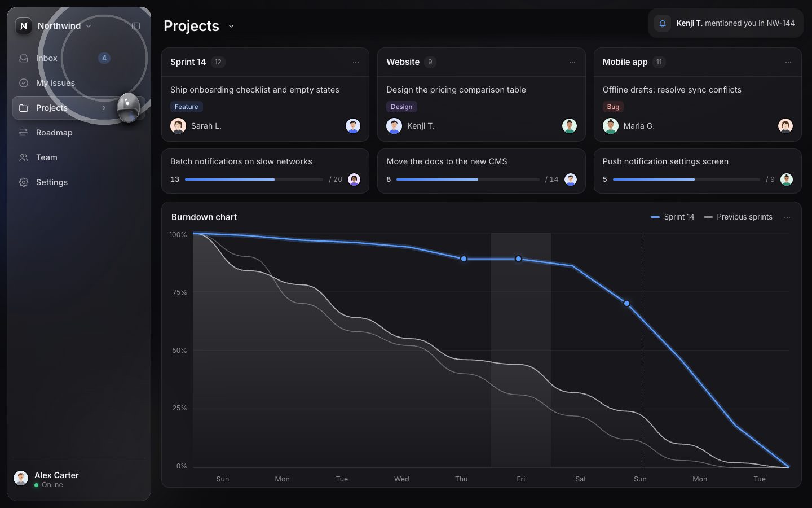812x508 pixels.
Task: Open the Kenji T. mention notification
Action: click(x=726, y=23)
